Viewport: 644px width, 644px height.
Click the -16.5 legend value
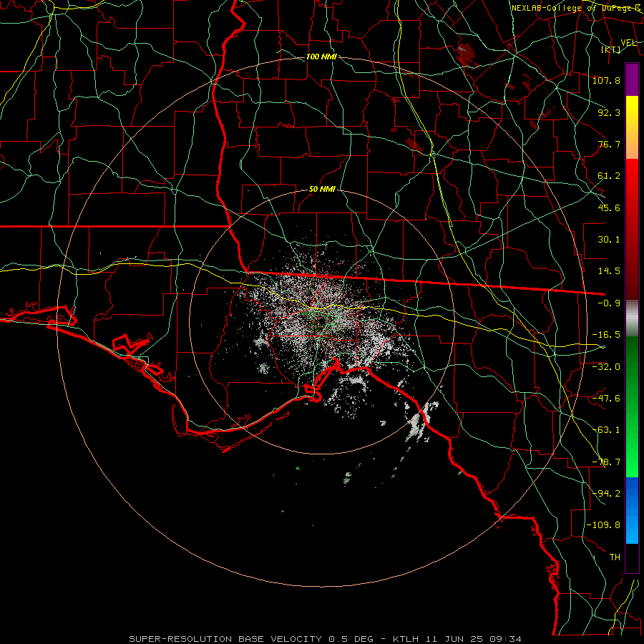click(x=606, y=335)
